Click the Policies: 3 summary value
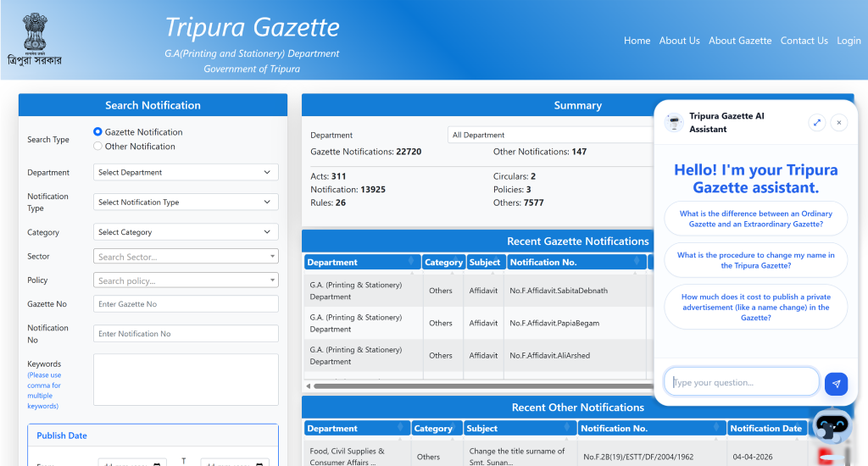Screen dimensions: 868x466 [x=512, y=189]
